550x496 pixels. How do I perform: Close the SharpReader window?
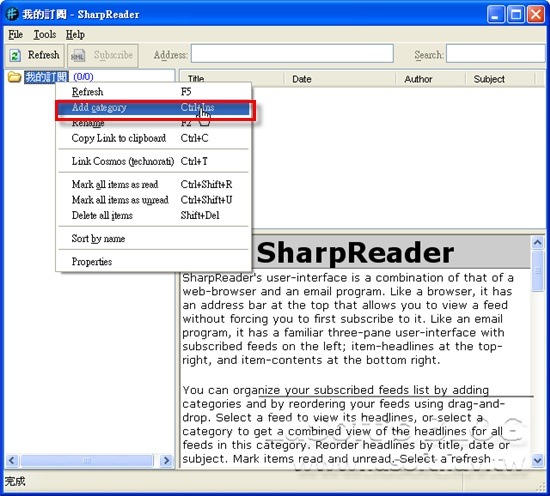point(536,14)
